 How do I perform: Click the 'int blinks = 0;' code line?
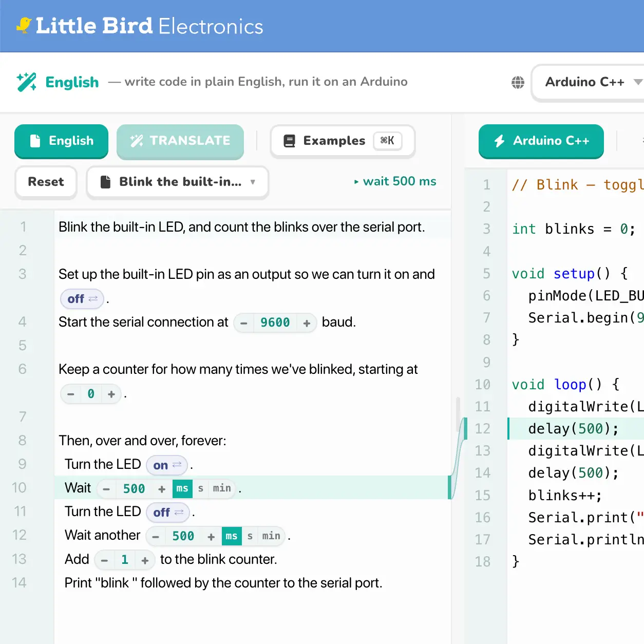point(574,229)
